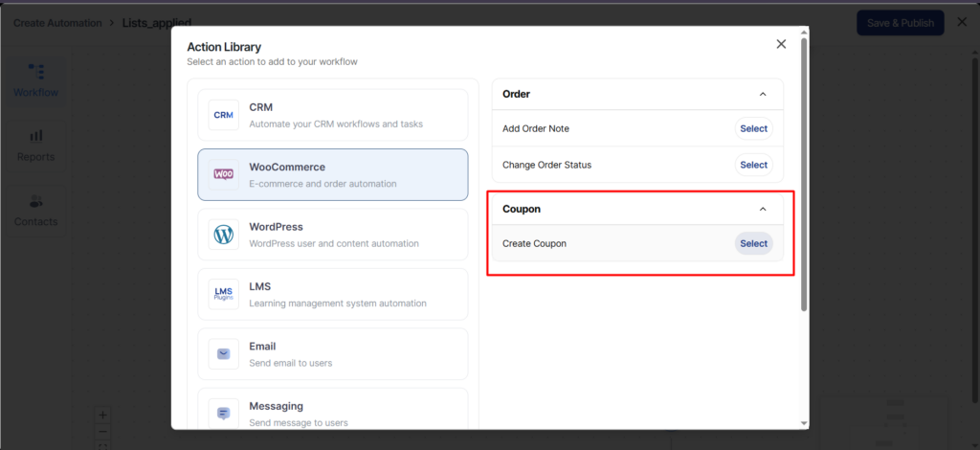980x450 pixels.
Task: Select the Add Order Note action
Action: tap(753, 128)
